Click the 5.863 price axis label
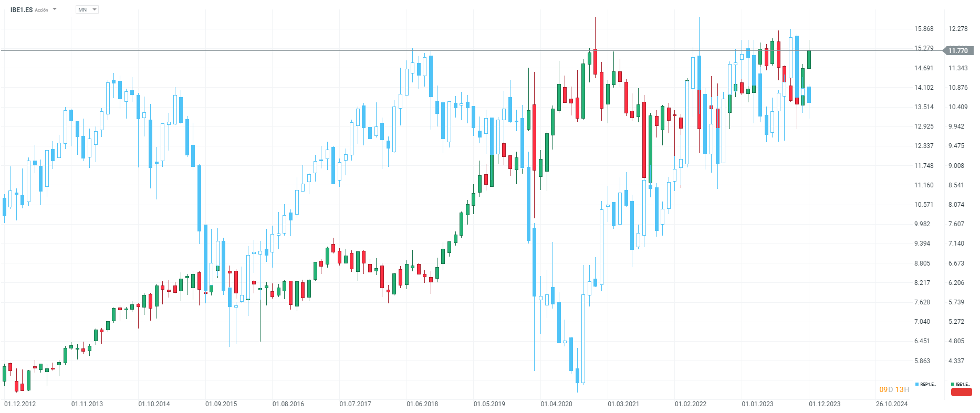980x413 pixels. coord(922,361)
